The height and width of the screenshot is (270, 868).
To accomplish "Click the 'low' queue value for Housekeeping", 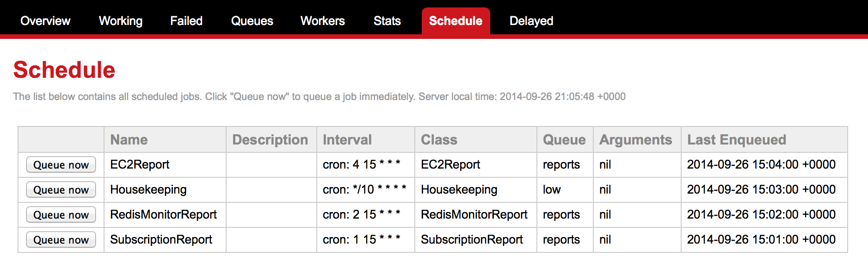I will point(552,189).
